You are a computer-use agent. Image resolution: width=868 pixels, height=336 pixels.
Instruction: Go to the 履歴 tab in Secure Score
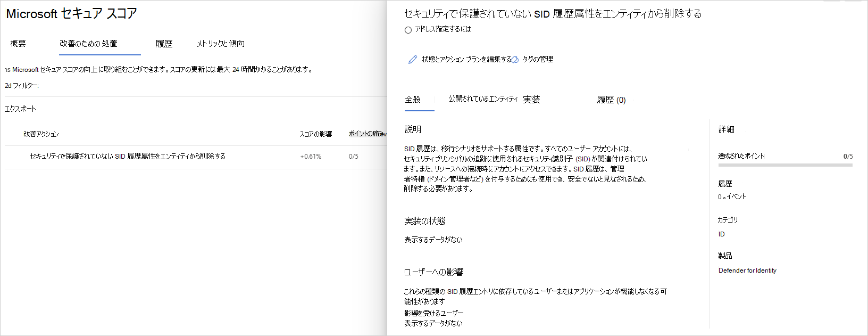(164, 44)
